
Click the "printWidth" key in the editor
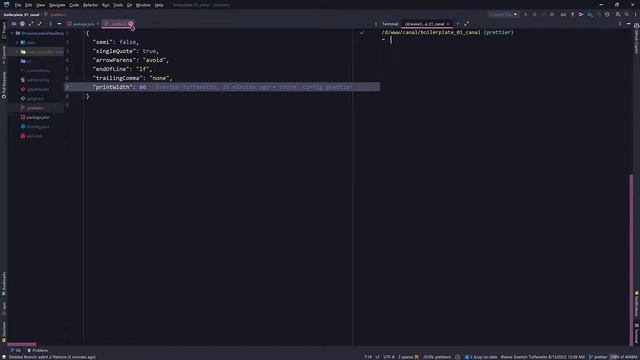click(x=113, y=87)
